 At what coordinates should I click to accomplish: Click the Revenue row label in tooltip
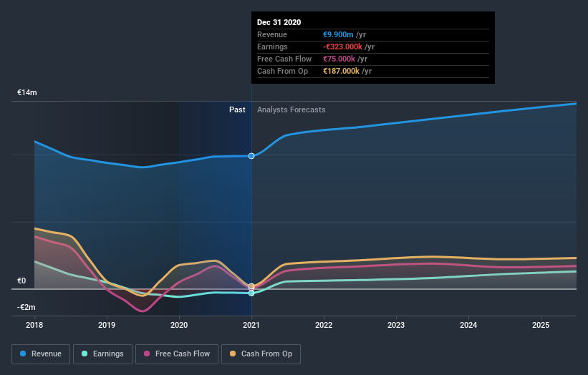[x=272, y=34]
